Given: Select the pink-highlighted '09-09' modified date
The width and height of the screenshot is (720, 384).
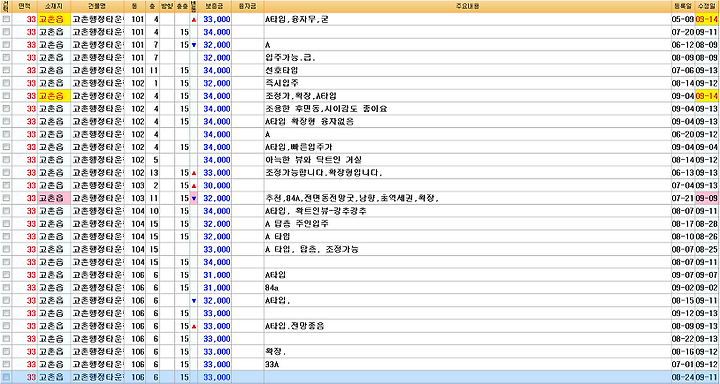Looking at the screenshot, I should point(707,199).
